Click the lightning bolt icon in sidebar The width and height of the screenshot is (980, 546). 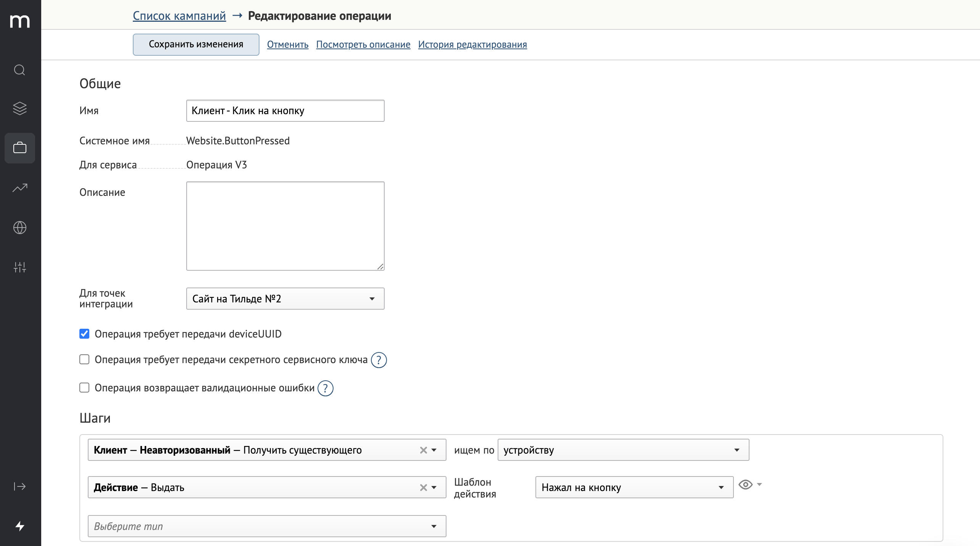(x=20, y=526)
